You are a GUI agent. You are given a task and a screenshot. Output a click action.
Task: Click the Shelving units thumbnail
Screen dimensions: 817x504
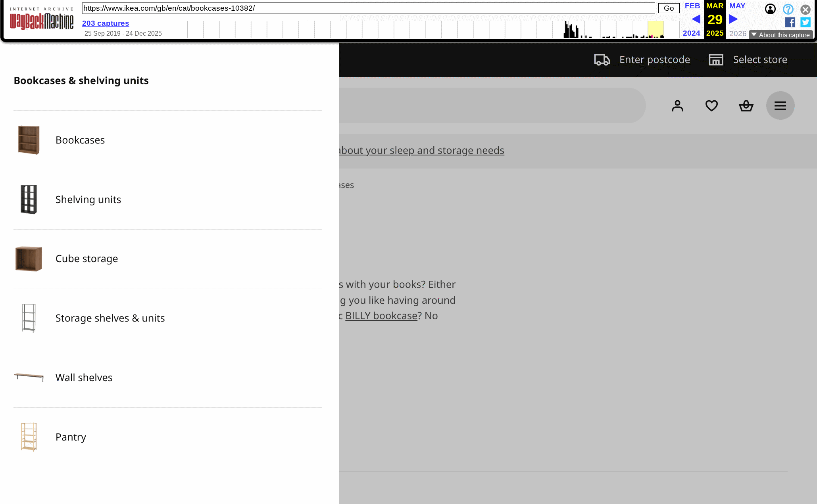[29, 199]
